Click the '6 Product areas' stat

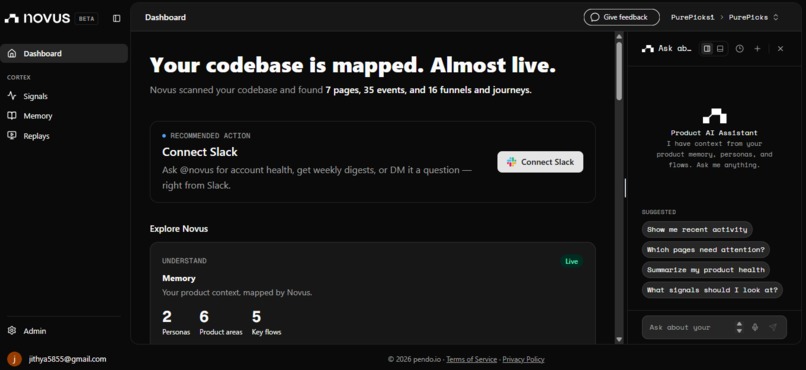221,323
